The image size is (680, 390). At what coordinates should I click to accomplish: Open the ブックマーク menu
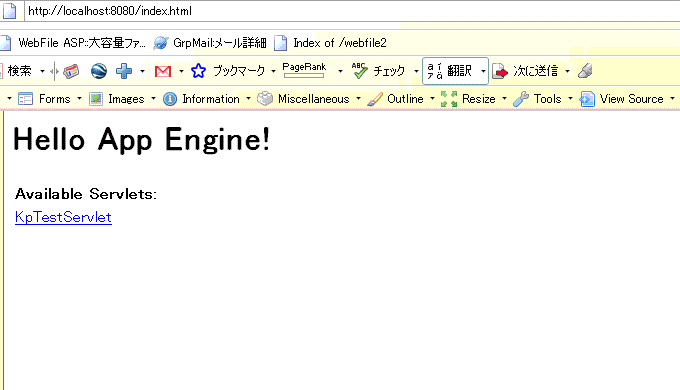coord(239,71)
